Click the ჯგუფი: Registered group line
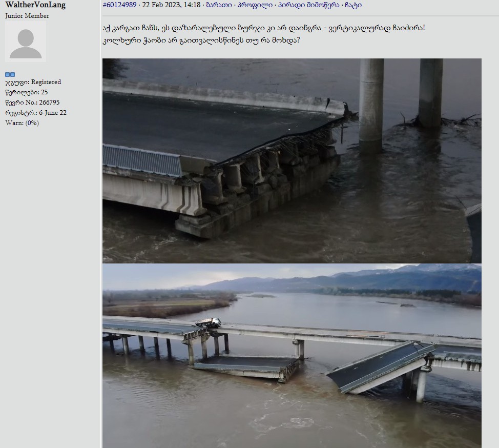The height and width of the screenshot is (448, 499). pos(33,82)
